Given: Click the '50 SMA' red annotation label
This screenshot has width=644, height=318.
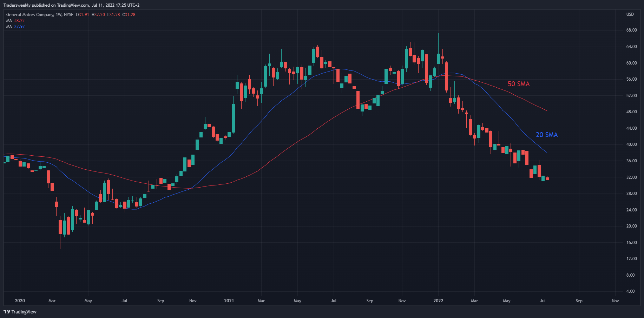Looking at the screenshot, I should tap(519, 84).
